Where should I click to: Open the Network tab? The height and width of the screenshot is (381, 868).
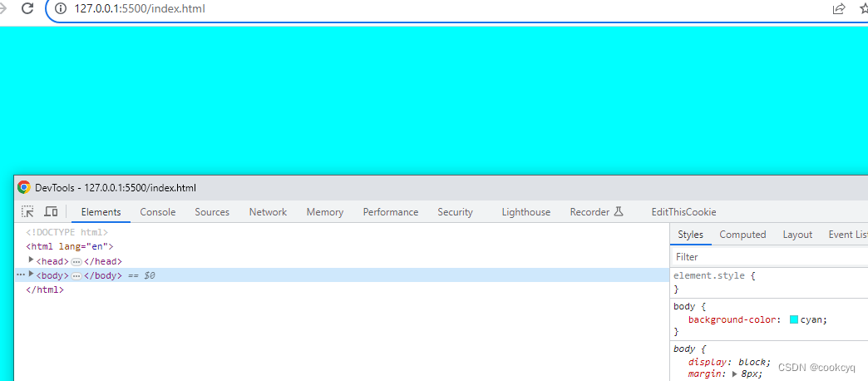coord(268,212)
